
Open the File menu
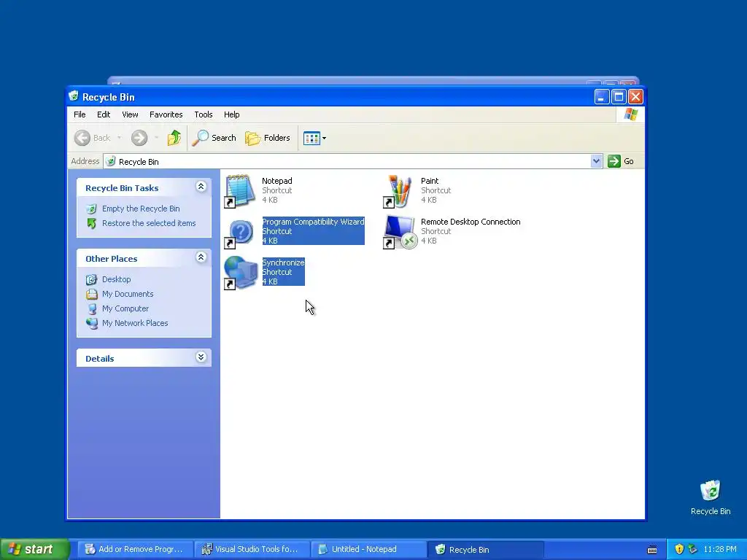(x=80, y=114)
